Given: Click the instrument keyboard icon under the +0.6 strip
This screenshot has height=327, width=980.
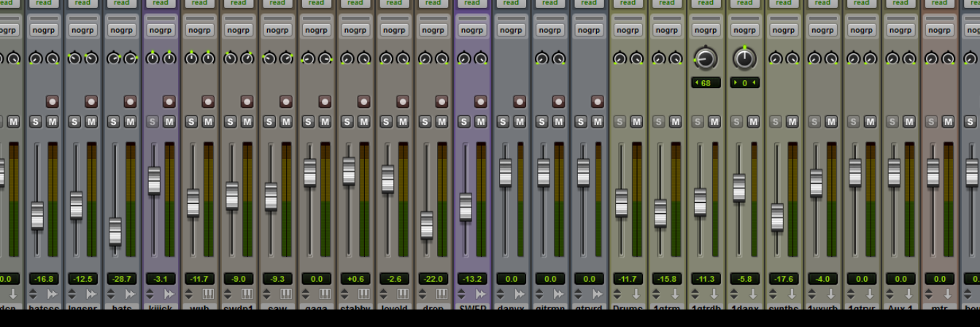Looking at the screenshot, I should [x=363, y=293].
